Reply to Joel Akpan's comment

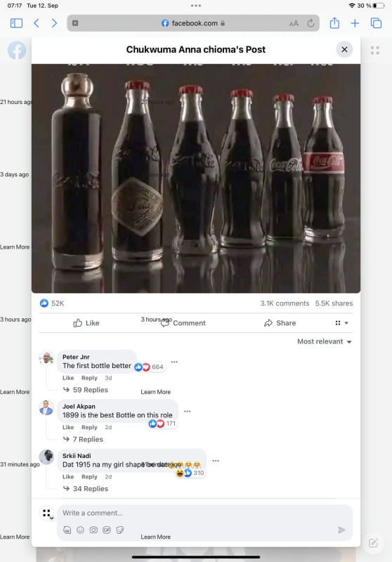[89, 427]
